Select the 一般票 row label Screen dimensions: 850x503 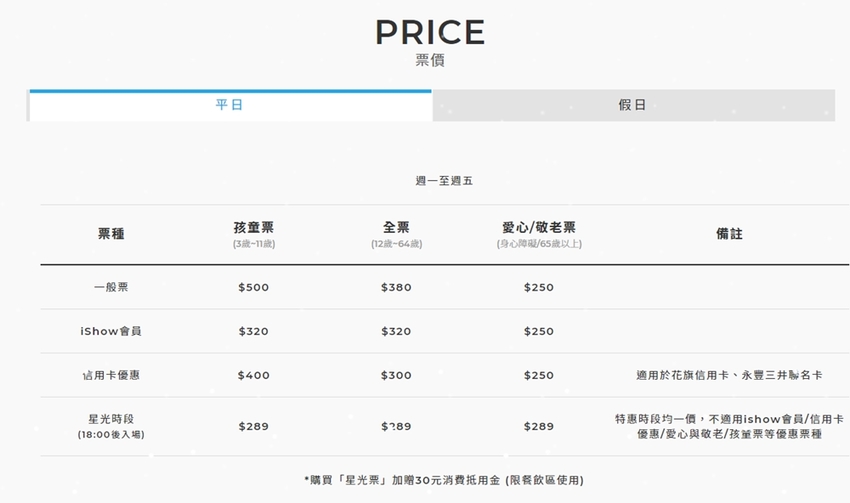pos(111,287)
